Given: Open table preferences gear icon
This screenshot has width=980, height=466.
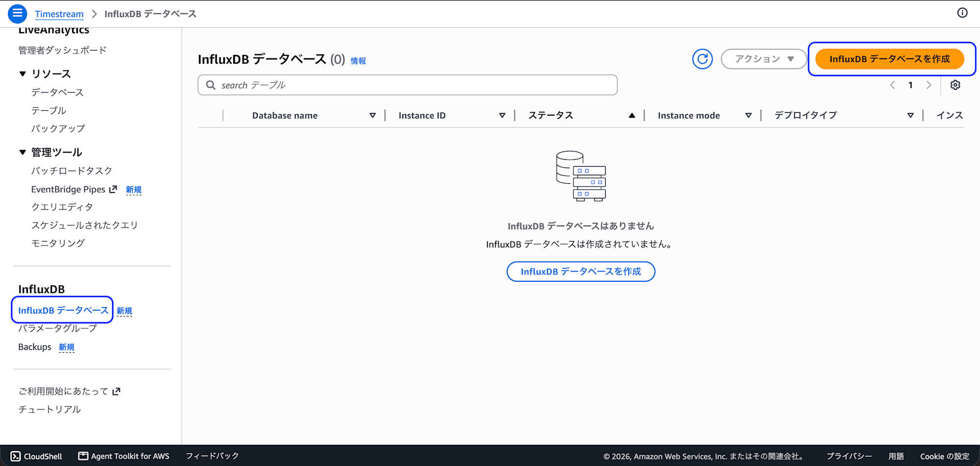Looking at the screenshot, I should (955, 85).
